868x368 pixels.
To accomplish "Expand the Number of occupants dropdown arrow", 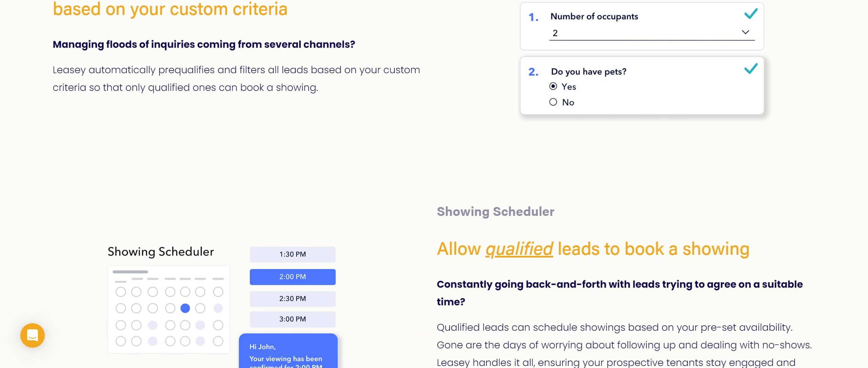I will pos(745,32).
